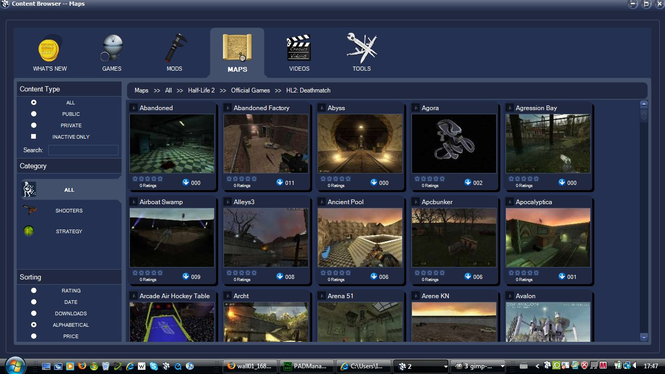The image size is (665, 374).
Task: Click the Apocalyptica download icon
Action: tap(562, 276)
